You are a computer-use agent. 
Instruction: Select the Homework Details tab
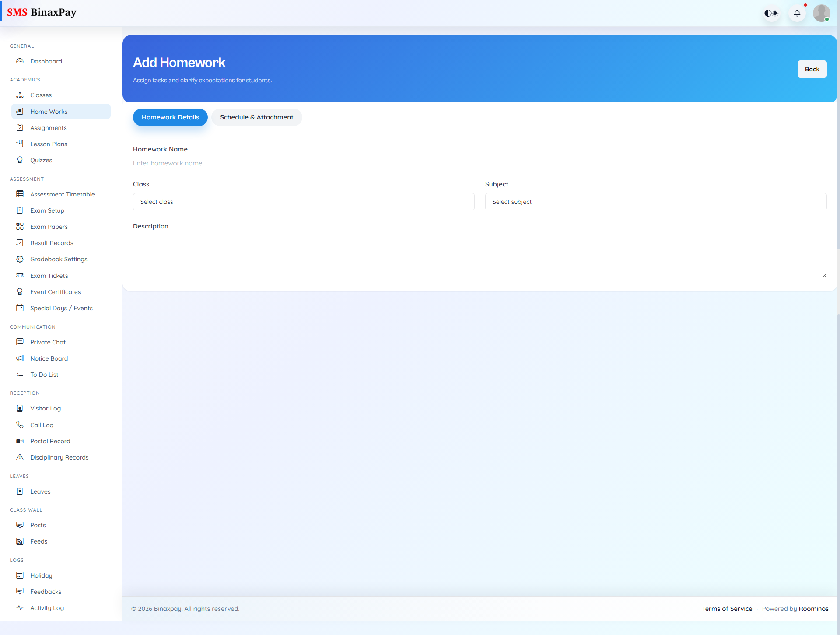(x=170, y=117)
